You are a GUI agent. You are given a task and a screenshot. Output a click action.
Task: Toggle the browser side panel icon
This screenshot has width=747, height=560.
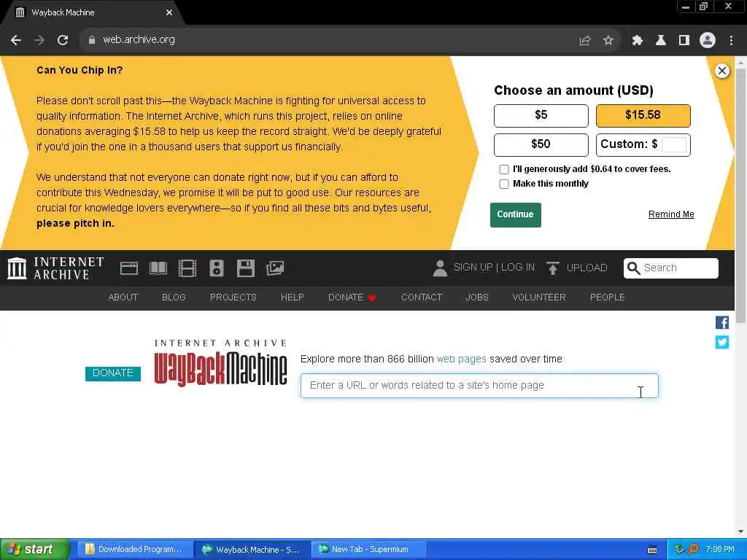tap(684, 41)
